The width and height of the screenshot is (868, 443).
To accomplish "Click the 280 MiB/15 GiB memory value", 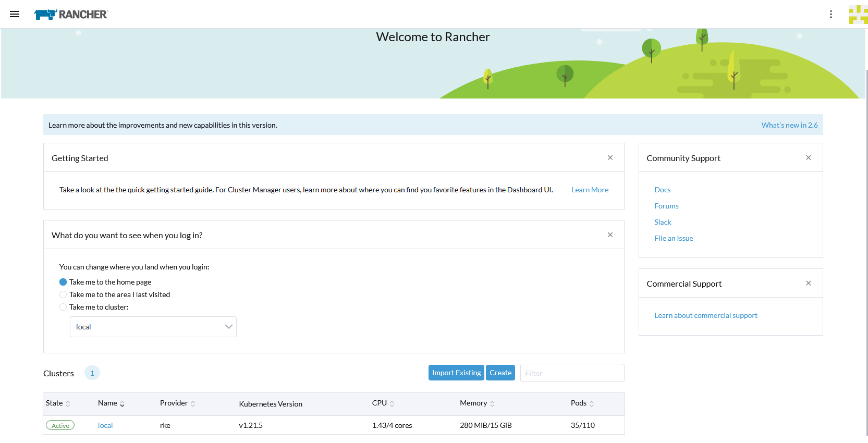I will (486, 425).
